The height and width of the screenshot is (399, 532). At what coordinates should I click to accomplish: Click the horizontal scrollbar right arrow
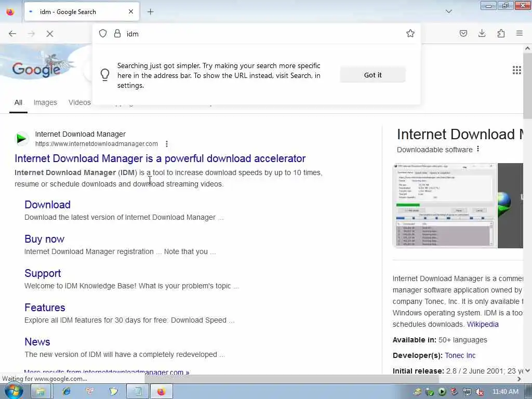point(519,379)
